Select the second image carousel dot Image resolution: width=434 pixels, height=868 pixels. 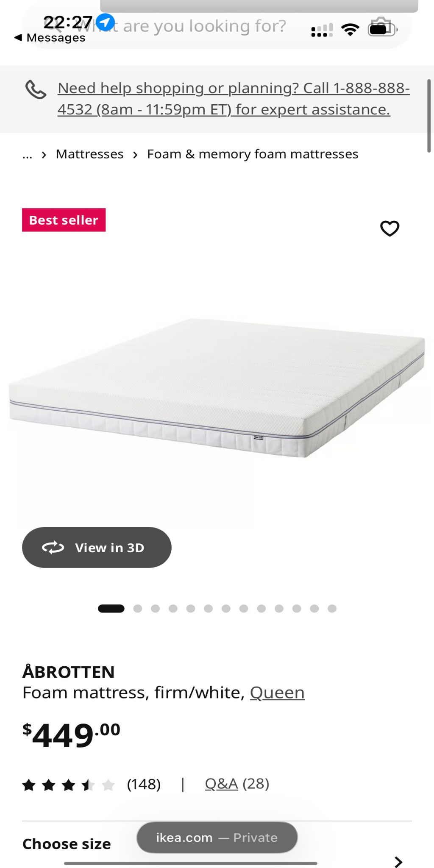[x=138, y=609]
